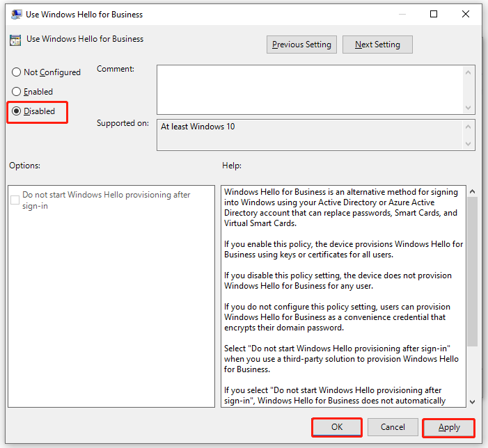The image size is (488, 448).
Task: Click the 'At least Windows 10' text
Action: [x=198, y=127]
